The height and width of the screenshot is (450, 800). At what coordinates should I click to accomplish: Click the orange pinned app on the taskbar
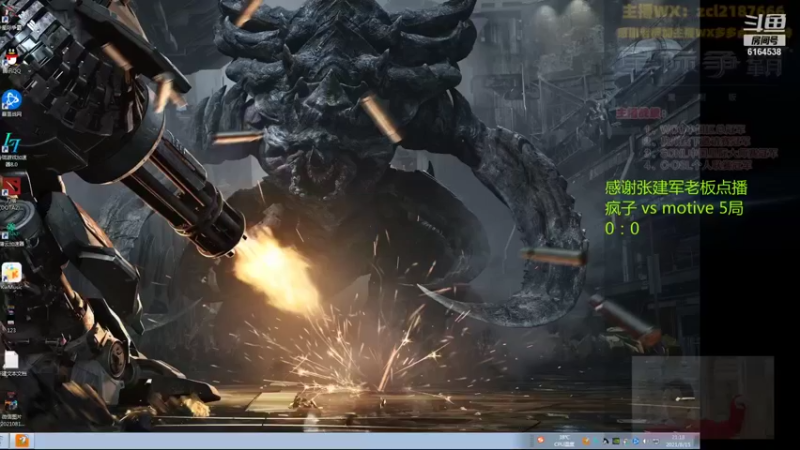click(x=22, y=441)
